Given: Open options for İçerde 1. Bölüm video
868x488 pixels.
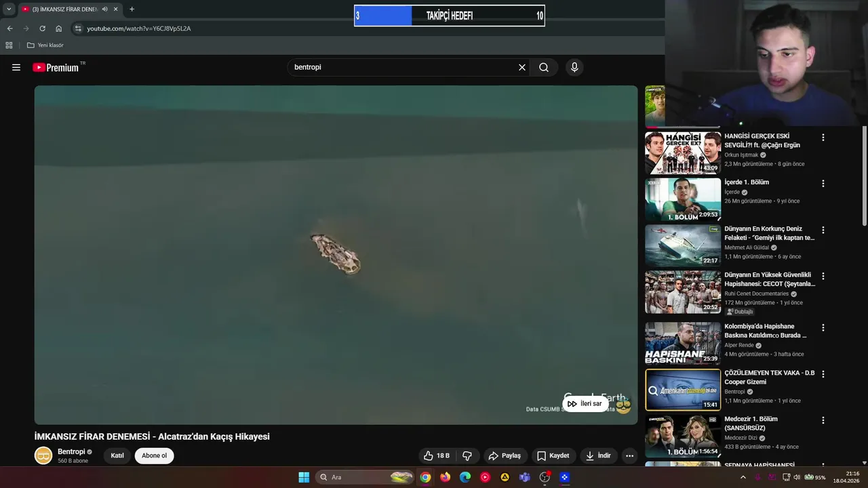Looking at the screenshot, I should pyautogui.click(x=823, y=183).
